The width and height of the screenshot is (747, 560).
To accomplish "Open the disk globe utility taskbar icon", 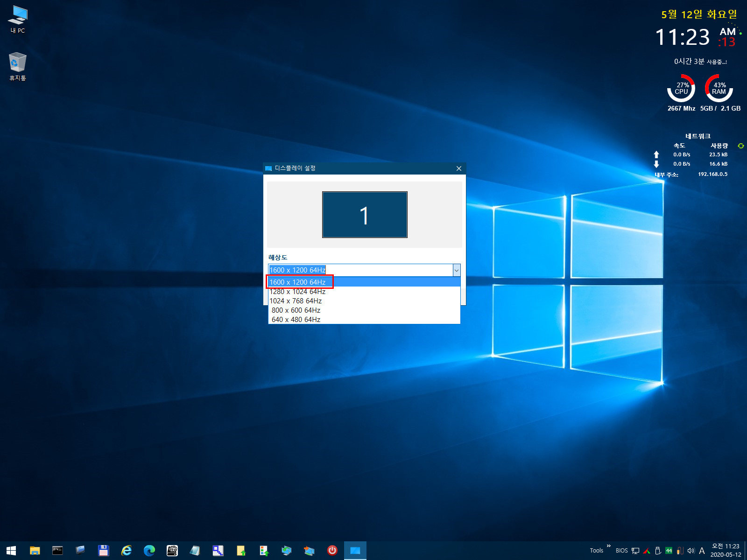I will (172, 551).
